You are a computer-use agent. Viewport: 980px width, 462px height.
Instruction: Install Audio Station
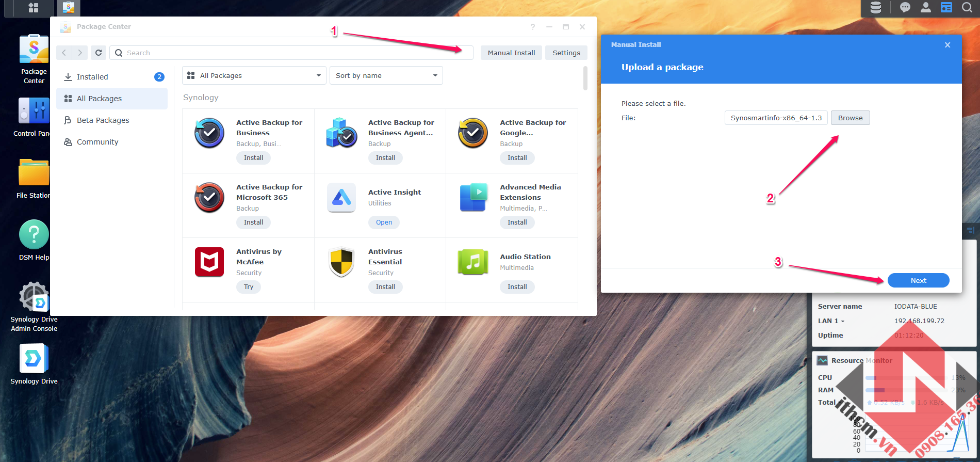(517, 287)
